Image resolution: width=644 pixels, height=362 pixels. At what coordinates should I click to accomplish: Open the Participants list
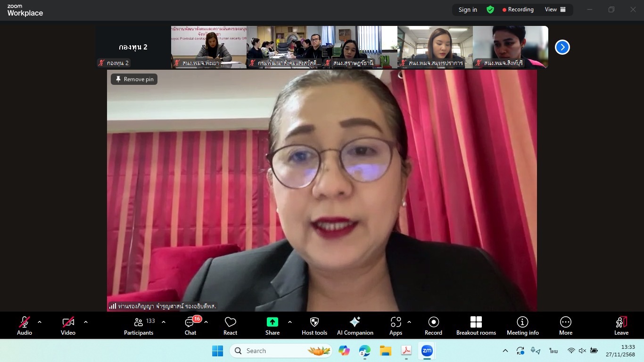tap(138, 326)
